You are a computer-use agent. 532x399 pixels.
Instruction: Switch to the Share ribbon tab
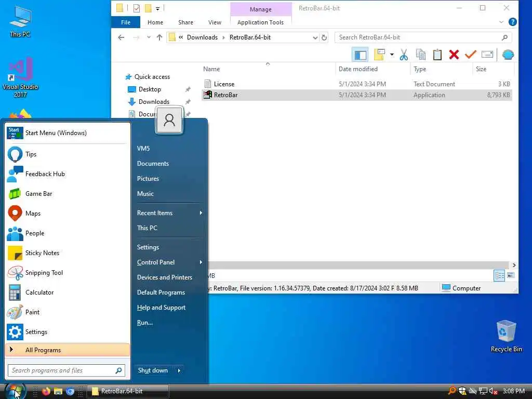click(x=185, y=22)
